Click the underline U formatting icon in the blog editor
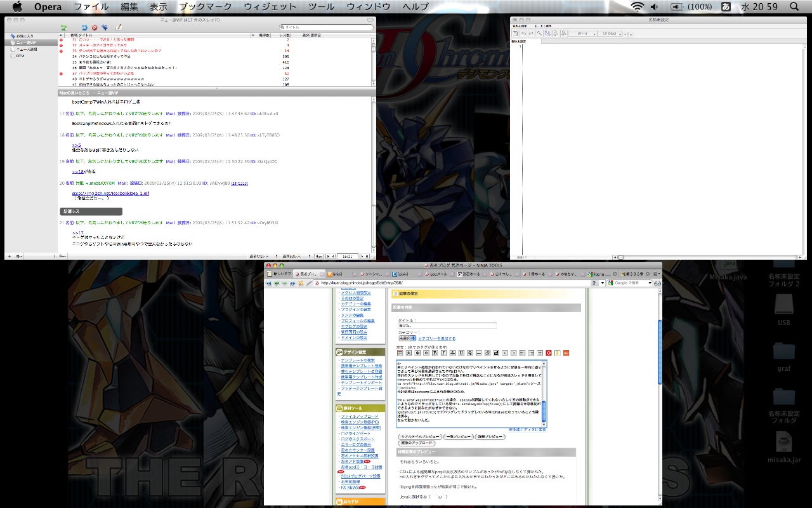This screenshot has height=508, width=812. coord(461,353)
